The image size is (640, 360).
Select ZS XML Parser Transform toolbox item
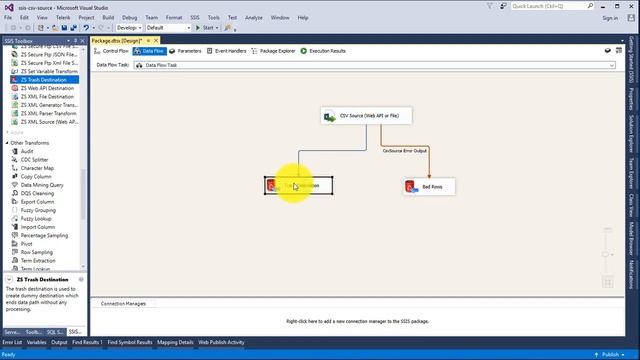(44, 113)
